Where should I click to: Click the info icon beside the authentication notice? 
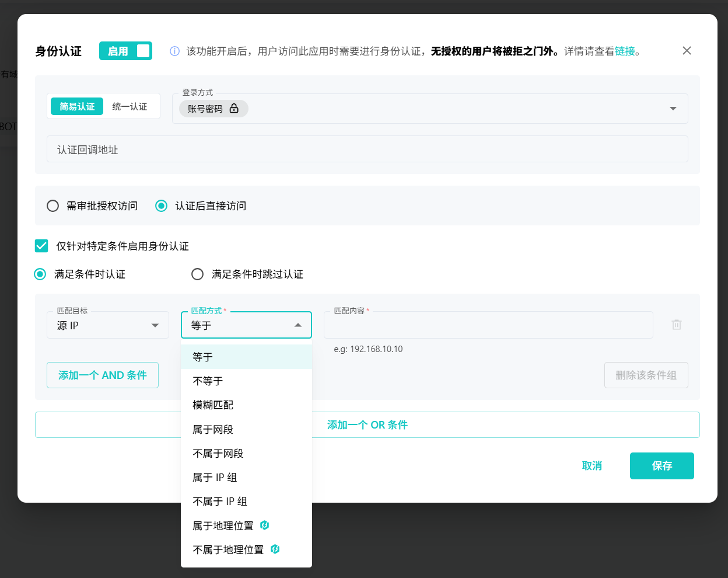174,51
